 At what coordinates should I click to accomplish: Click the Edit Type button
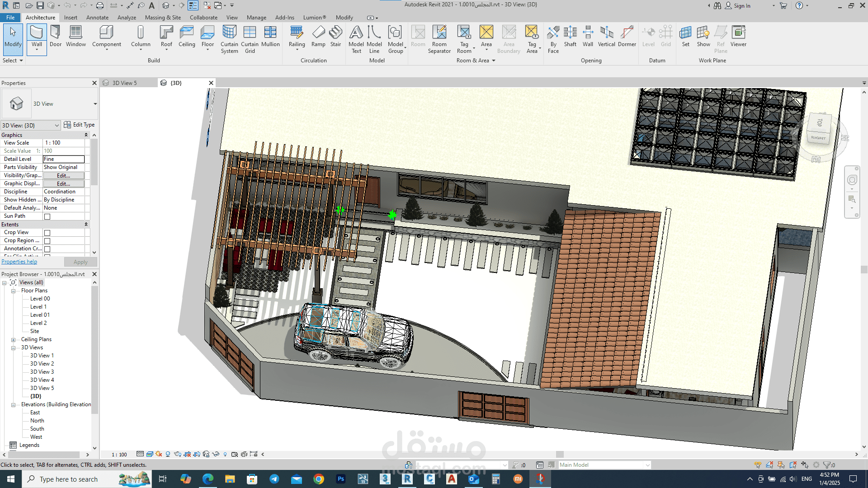pos(80,125)
